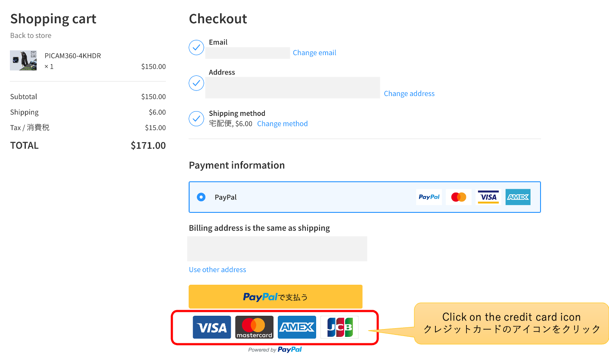This screenshot has height=364, width=609.
Task: Click Change method to modify shipping
Action: (x=282, y=124)
